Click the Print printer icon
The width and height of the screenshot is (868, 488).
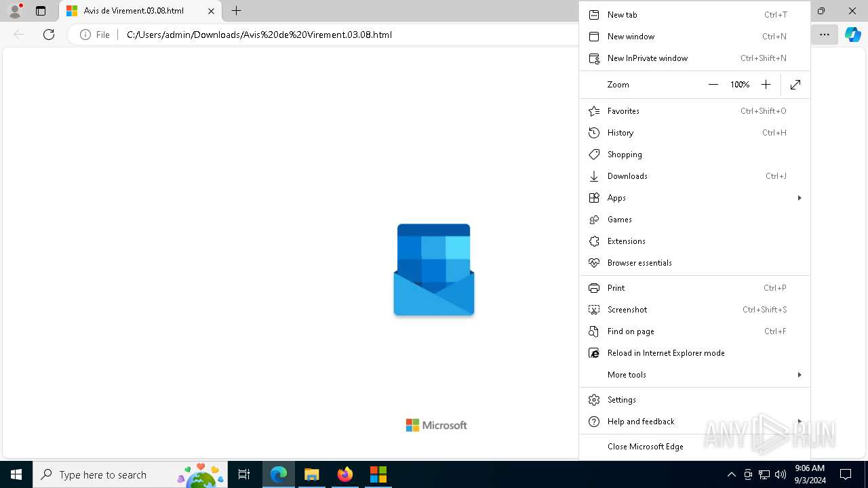click(x=594, y=288)
